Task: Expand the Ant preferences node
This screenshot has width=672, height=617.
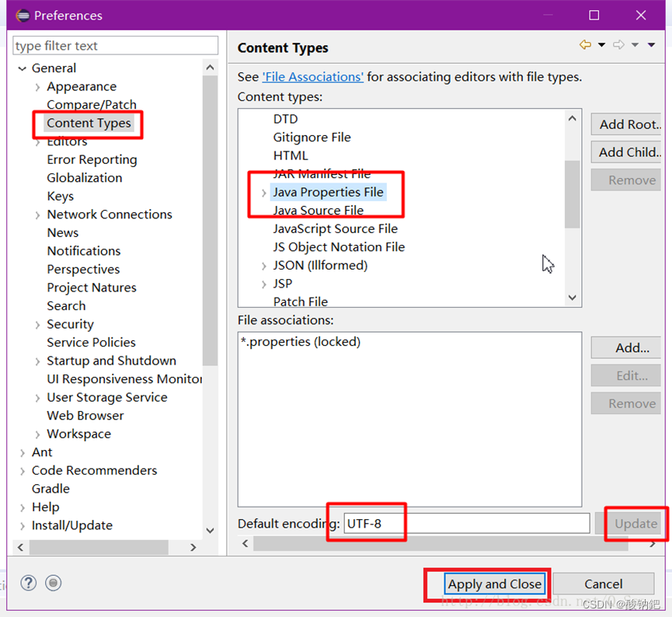Action: point(23,453)
